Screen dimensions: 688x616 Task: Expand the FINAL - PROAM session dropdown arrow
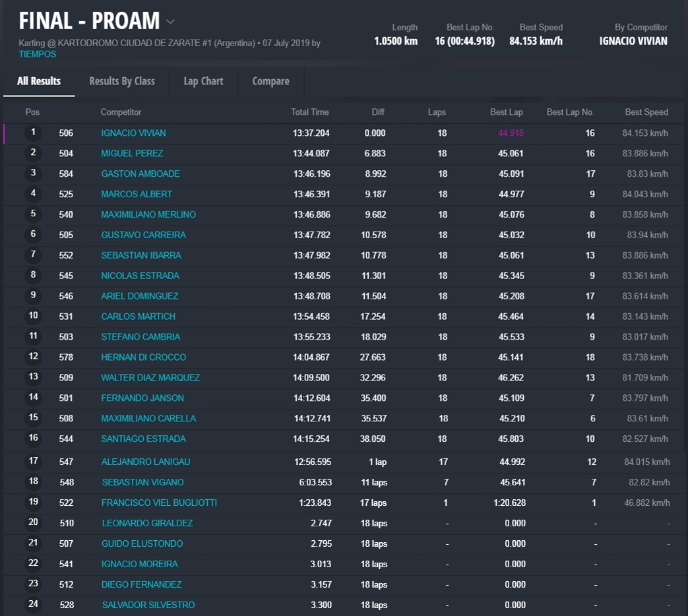[170, 22]
